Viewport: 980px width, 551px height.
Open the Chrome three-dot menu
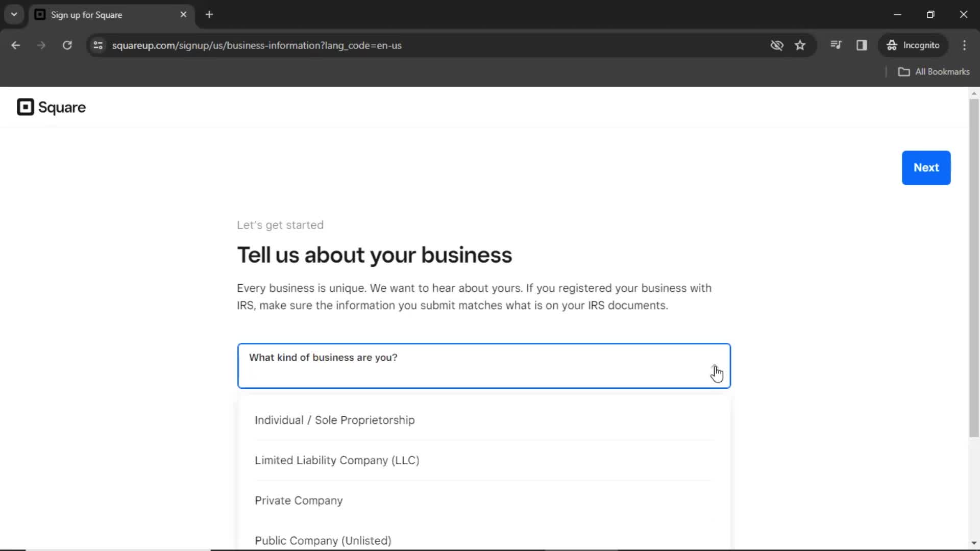pyautogui.click(x=964, y=45)
